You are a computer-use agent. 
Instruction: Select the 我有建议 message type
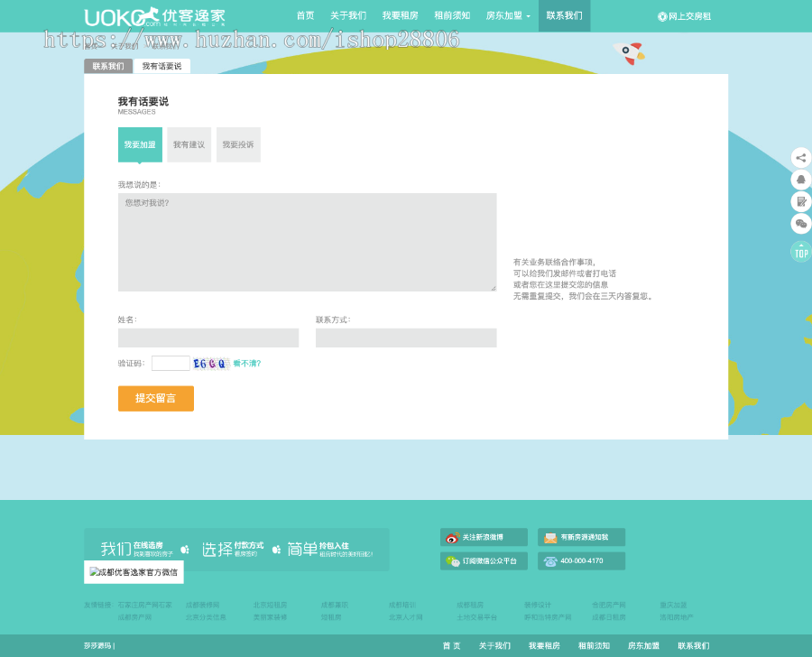189,144
